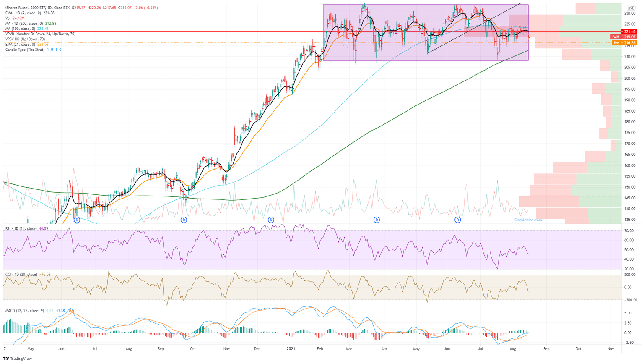The height and width of the screenshot is (364, 644).
Task: Select the EMA (21, close, 0) legend
Action: click(x=27, y=45)
